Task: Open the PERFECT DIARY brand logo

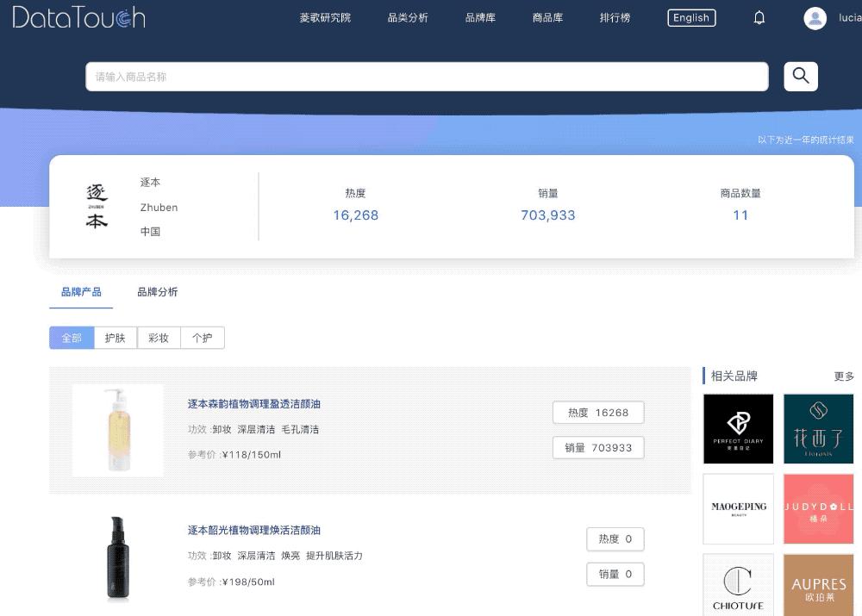Action: tap(738, 428)
